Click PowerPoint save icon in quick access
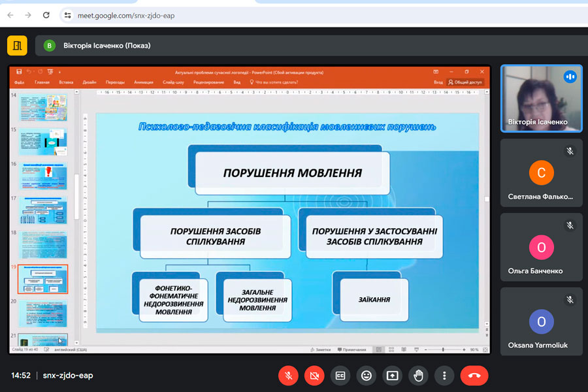The height and width of the screenshot is (392, 588). [19, 72]
